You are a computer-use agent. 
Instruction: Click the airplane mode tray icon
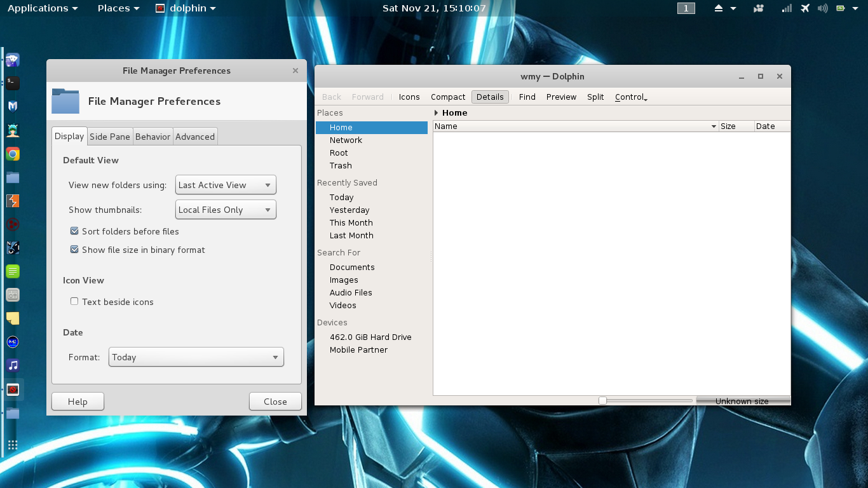[x=806, y=8]
